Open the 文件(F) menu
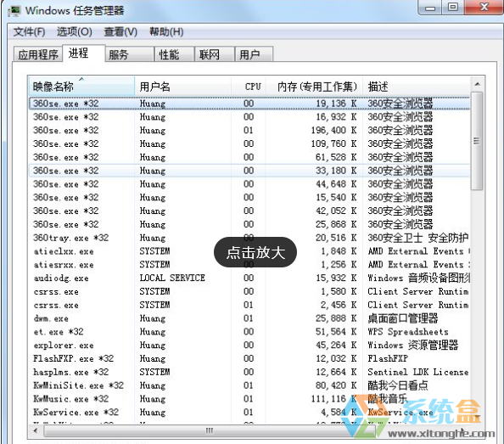The height and width of the screenshot is (444, 504). coord(29,31)
